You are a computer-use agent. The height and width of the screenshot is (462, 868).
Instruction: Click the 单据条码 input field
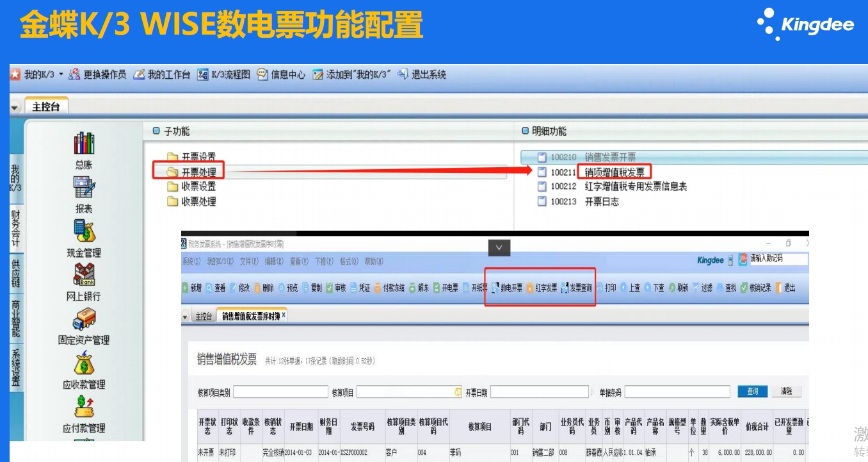pos(677,392)
